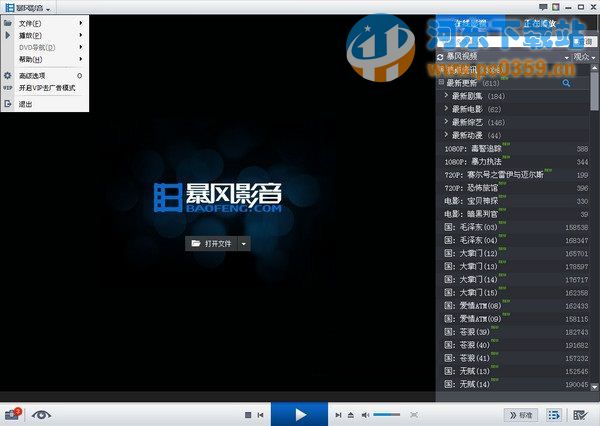The image size is (600, 426).
Task: Click the Eject/open file icon
Action: [x=351, y=415]
